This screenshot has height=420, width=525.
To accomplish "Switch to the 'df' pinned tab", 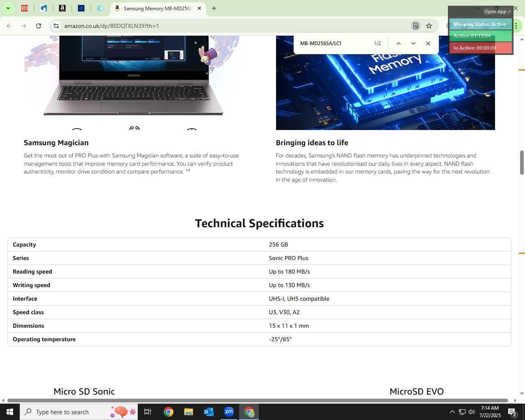I will [x=81, y=8].
